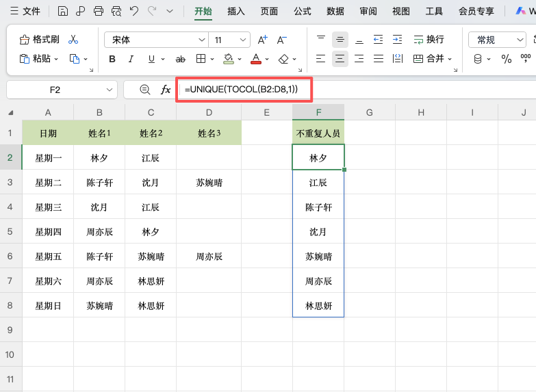Toggle horizontal center alignment

[x=340, y=59]
